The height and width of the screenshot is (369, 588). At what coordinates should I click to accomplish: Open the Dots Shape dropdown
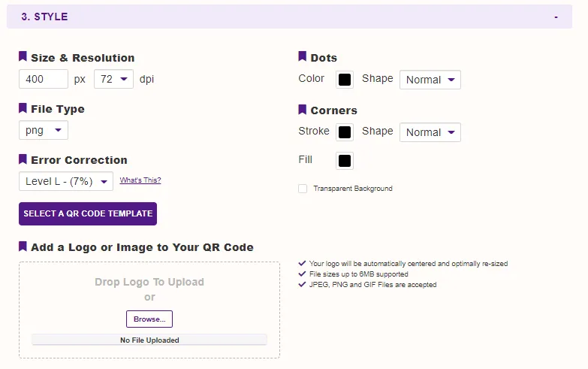[x=430, y=80]
